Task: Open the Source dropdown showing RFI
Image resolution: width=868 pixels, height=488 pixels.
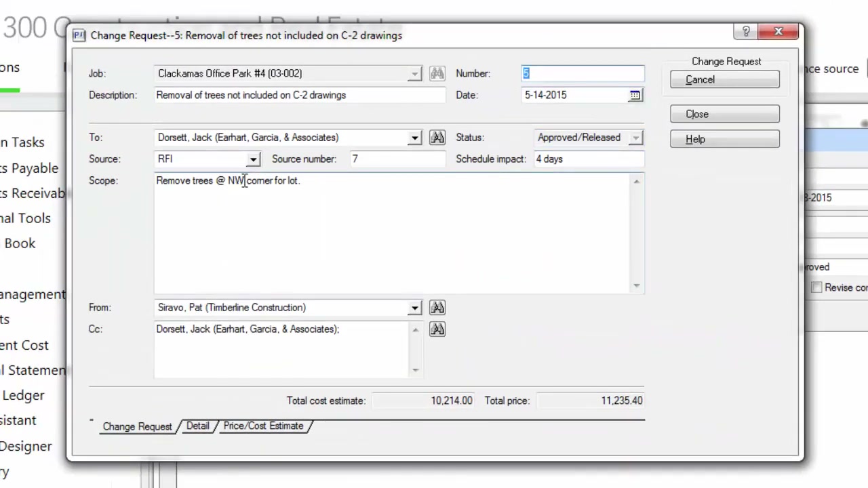Action: [x=253, y=159]
